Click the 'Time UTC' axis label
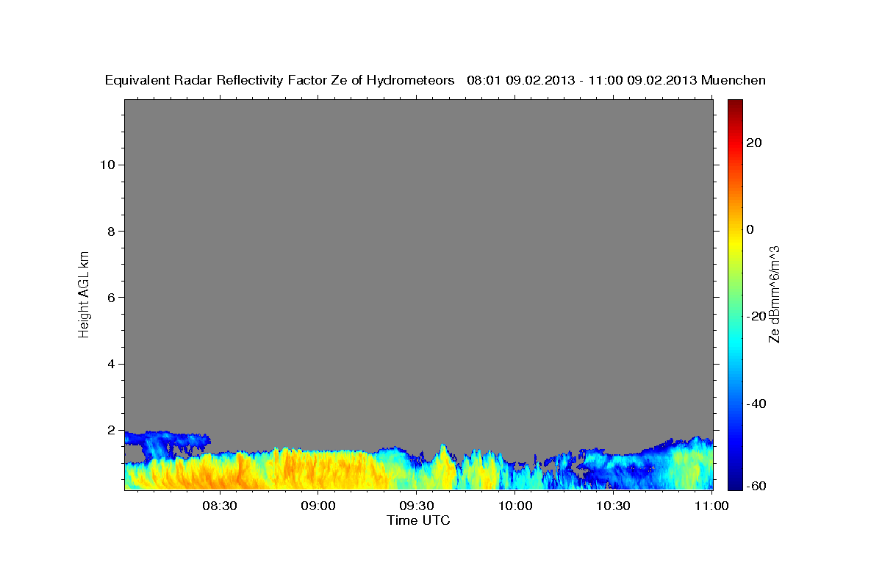This screenshot has height=588, width=882. click(418, 520)
